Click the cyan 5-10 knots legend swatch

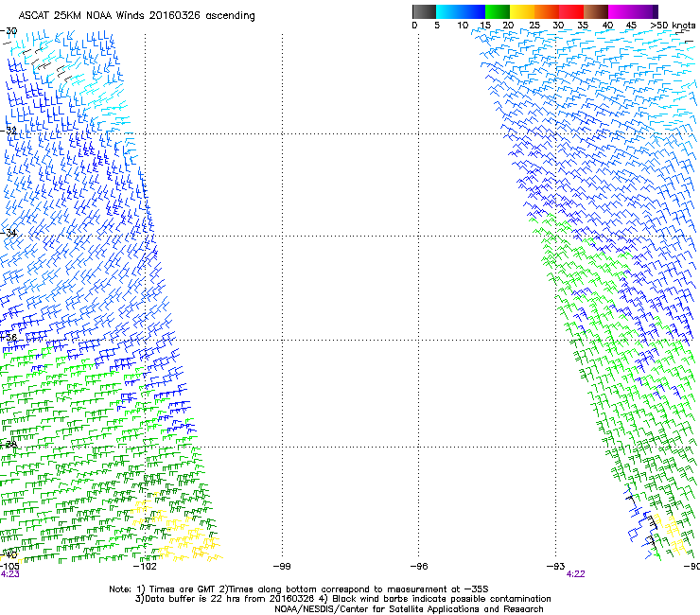448,11
